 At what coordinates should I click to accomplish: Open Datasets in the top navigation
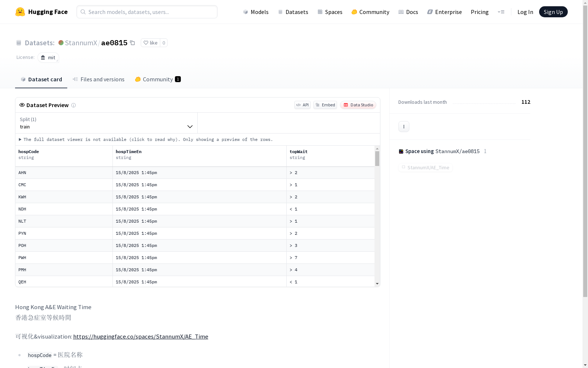(293, 12)
